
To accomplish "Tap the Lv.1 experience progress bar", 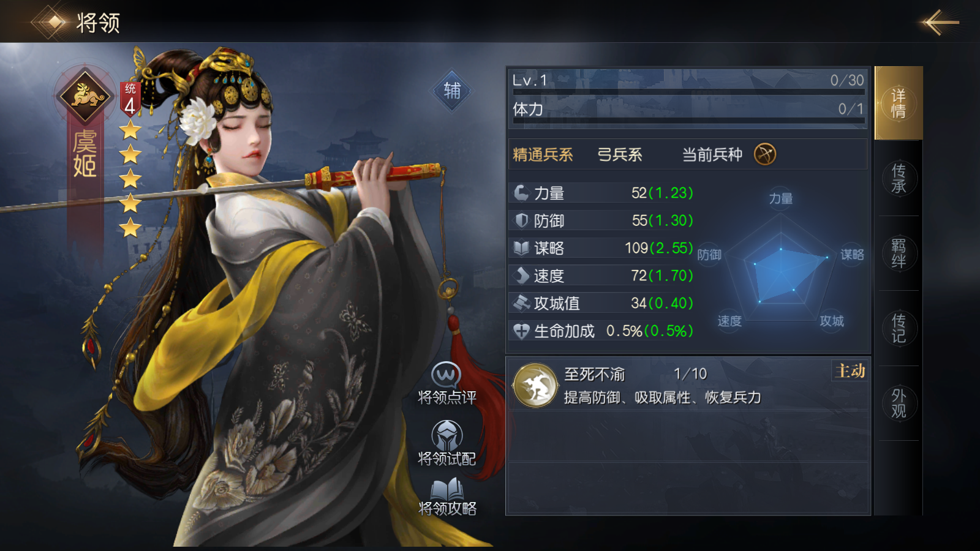I will click(x=688, y=92).
